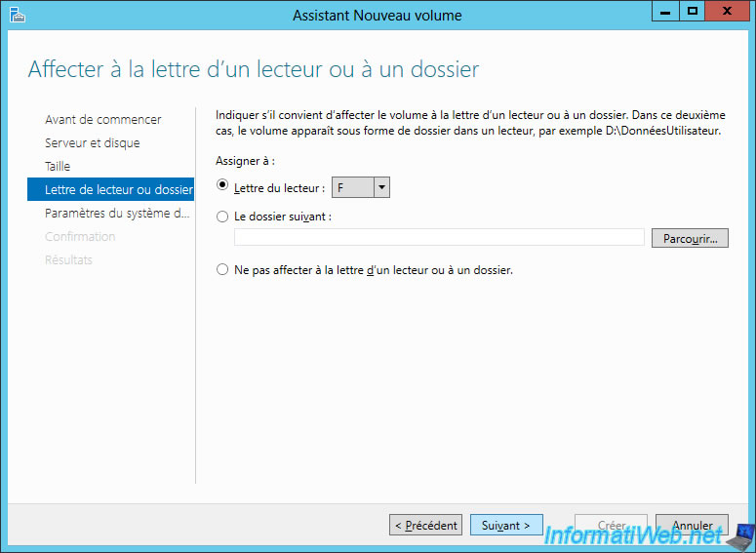756x553 pixels.
Task: Click the 'Résultats' step label
Action: tap(68, 260)
